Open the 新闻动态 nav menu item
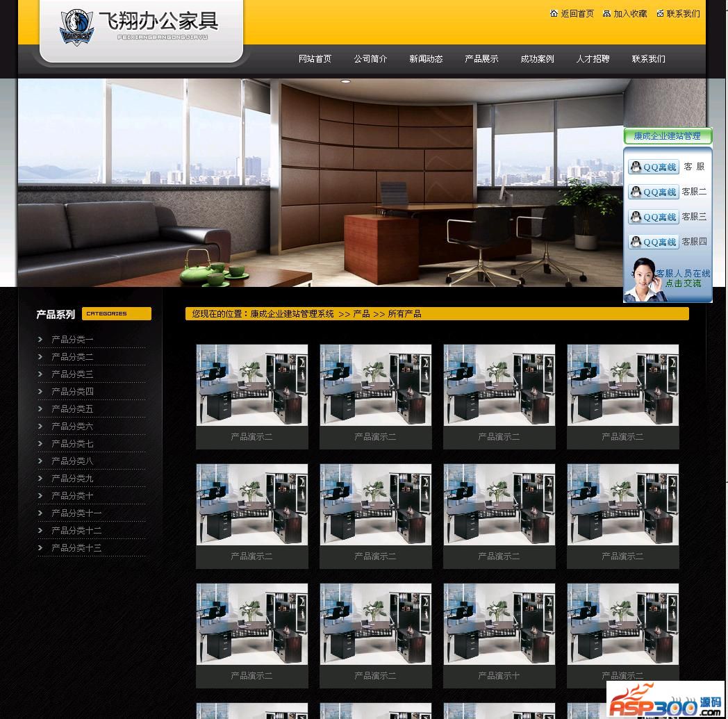Viewport: 728px width, 719px height. [x=427, y=59]
